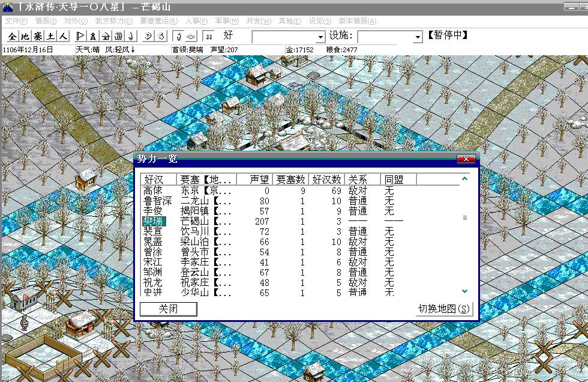Click the 切换地图(S) button
588x382 pixels.
[x=443, y=309]
